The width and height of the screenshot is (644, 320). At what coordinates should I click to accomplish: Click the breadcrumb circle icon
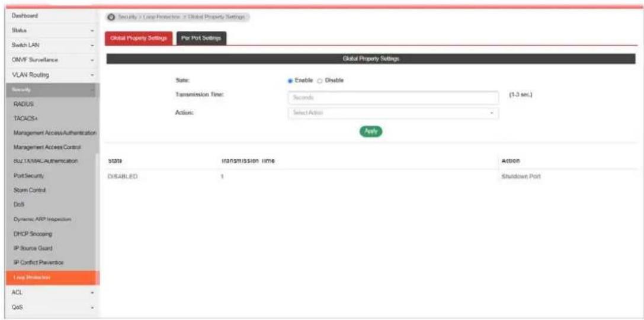(x=111, y=17)
